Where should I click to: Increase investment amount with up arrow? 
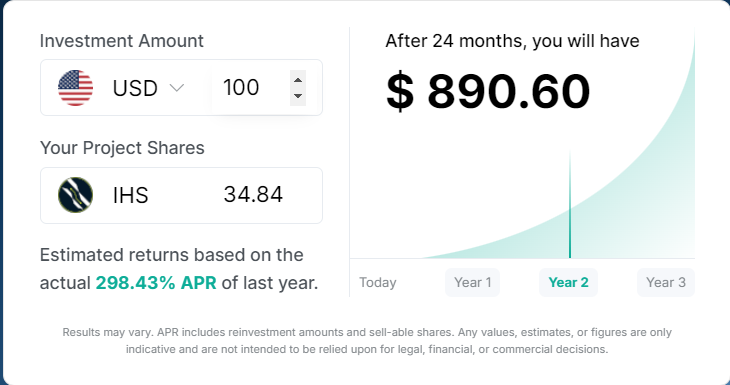point(298,80)
